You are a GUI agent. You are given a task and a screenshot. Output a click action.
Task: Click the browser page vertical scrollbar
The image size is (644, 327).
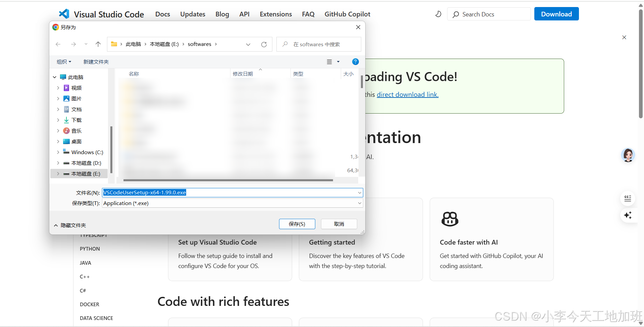641,64
